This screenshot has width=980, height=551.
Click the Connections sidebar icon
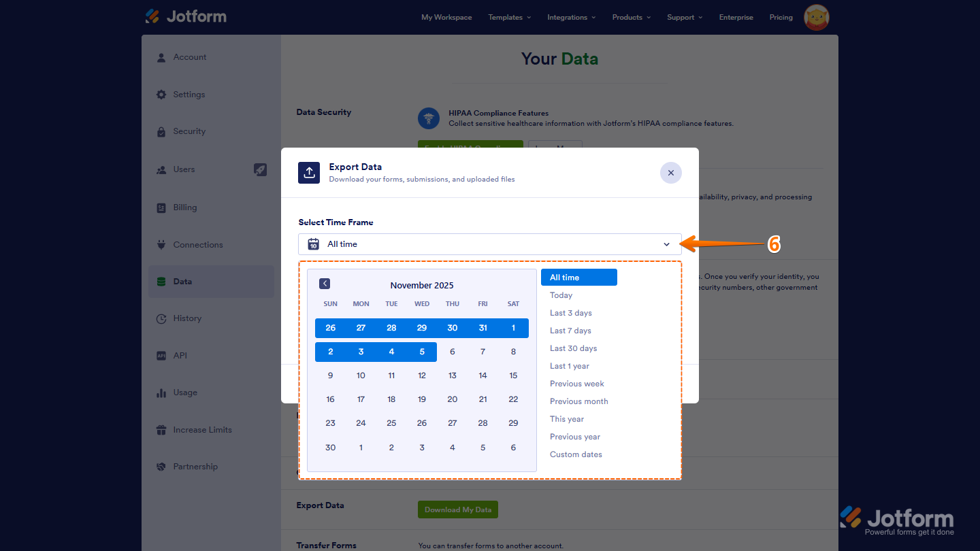pos(161,244)
